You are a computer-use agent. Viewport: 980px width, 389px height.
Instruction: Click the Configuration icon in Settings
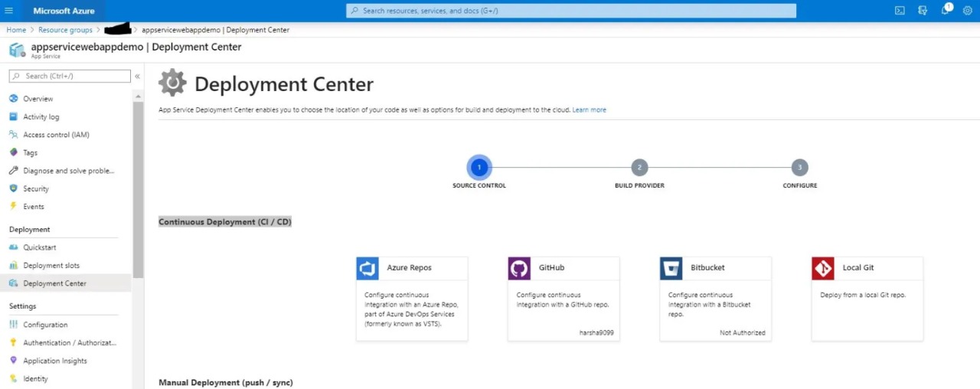pos(13,325)
